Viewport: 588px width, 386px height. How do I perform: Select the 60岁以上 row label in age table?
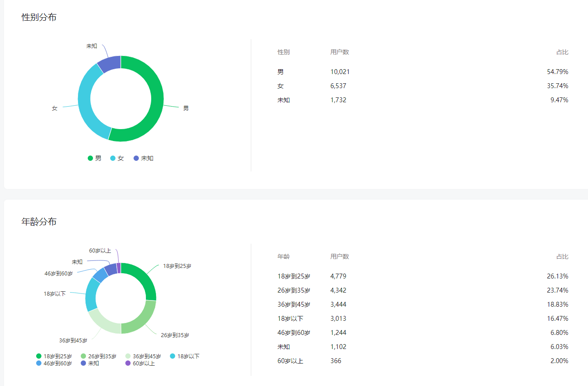(x=290, y=361)
